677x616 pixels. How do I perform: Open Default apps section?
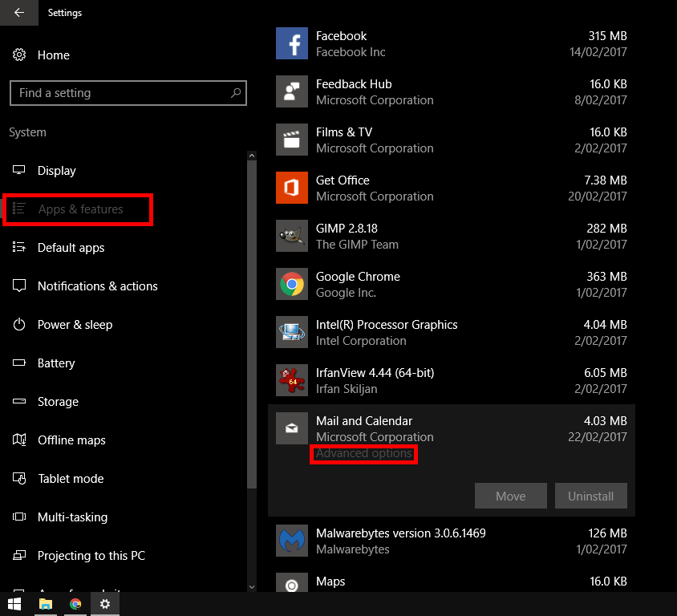point(71,248)
